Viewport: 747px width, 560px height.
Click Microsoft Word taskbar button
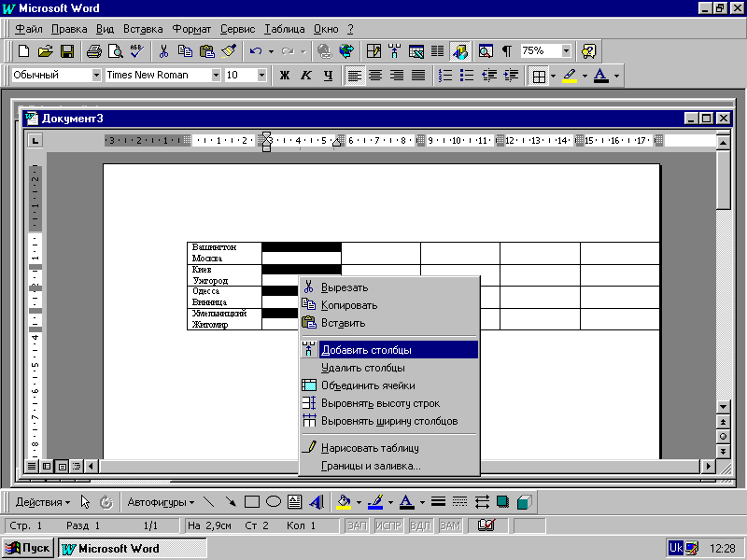133,548
